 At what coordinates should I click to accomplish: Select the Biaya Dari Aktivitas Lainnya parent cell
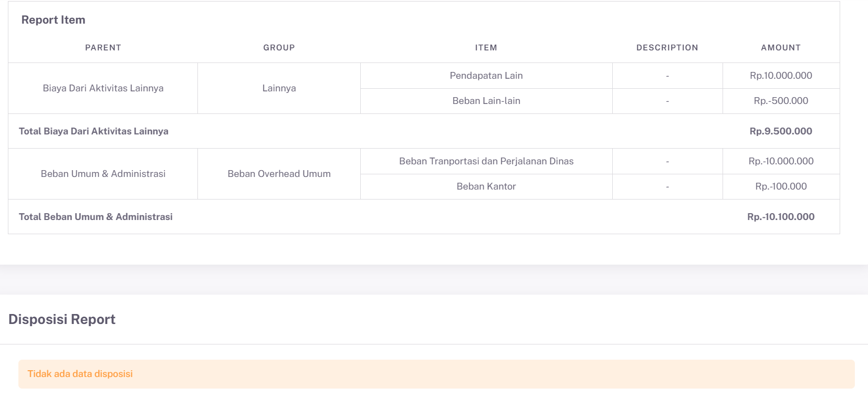click(x=103, y=88)
